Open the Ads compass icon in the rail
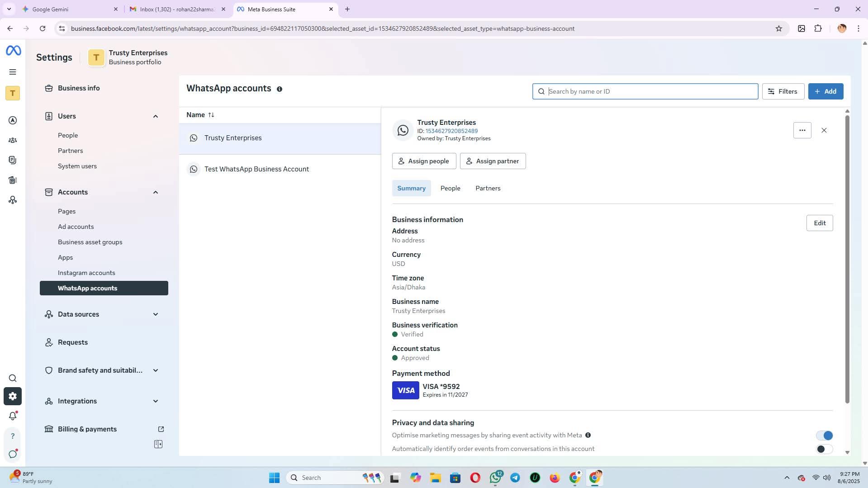The width and height of the screenshot is (868, 488). click(x=13, y=120)
